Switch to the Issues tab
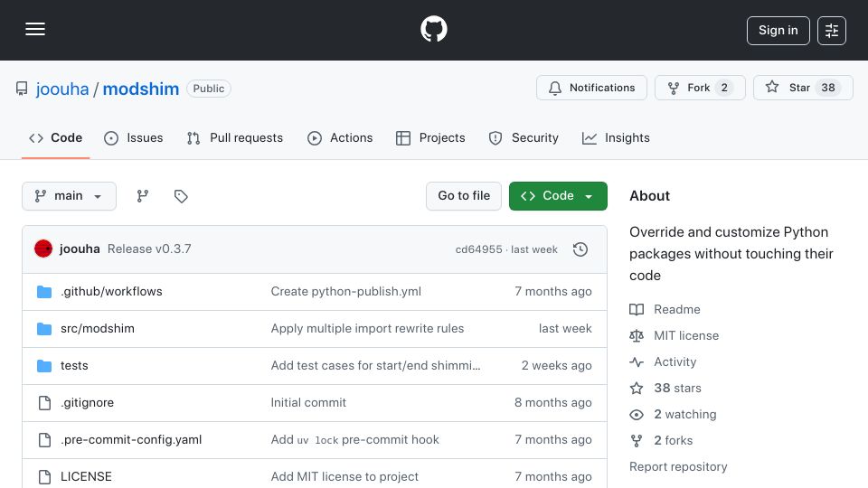Screen dimensions: 868x488 [134, 137]
